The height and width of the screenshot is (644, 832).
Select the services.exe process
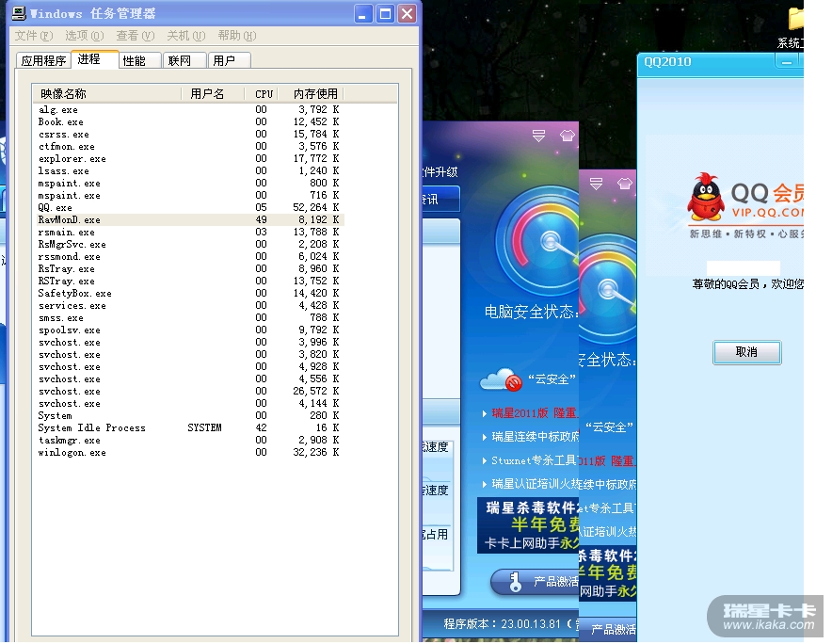pos(189,305)
